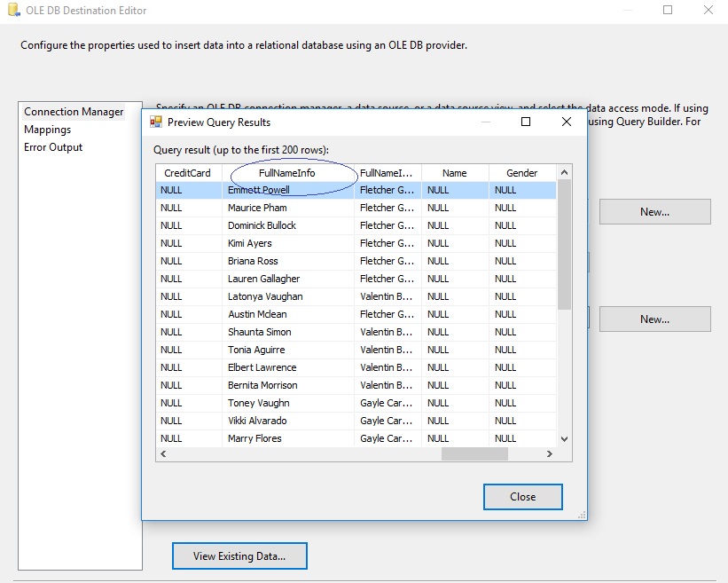728x583 pixels.
Task: Click 'Fletcher G…' cell in Briana Ross row
Action: (387, 261)
